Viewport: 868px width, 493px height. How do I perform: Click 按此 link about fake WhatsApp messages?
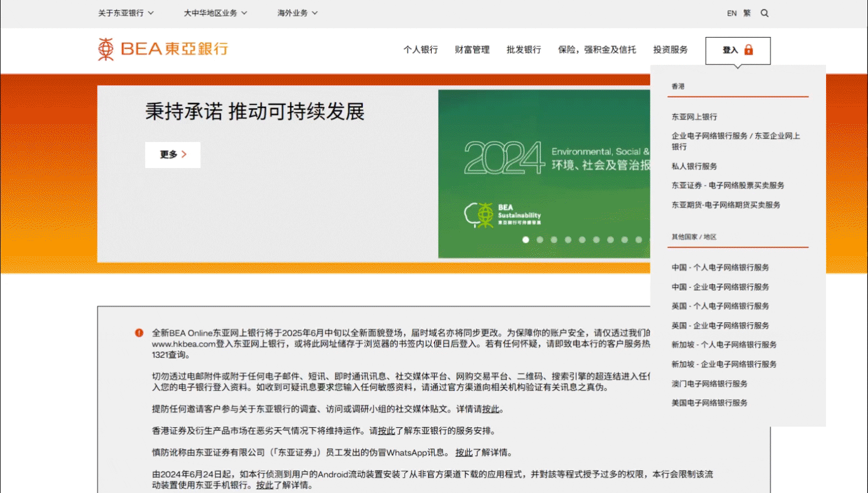pos(464,453)
